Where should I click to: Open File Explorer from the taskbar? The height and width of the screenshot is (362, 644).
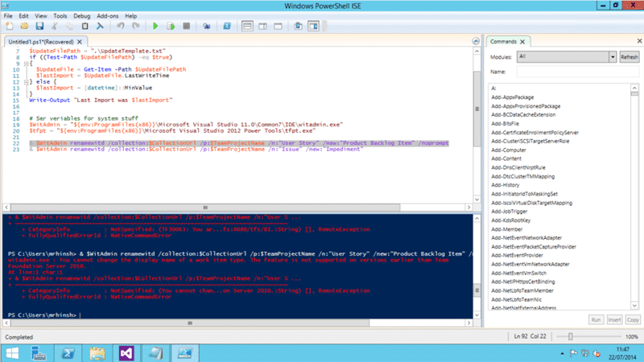(97, 353)
